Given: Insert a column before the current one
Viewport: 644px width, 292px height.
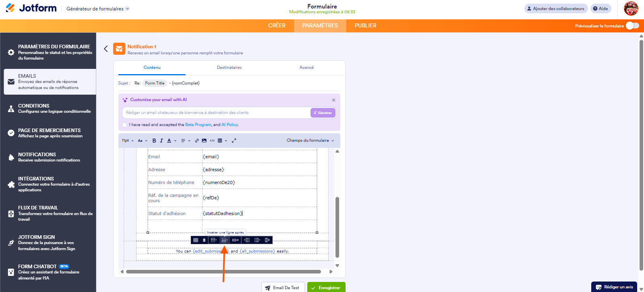Looking at the screenshot, I should (247, 240).
